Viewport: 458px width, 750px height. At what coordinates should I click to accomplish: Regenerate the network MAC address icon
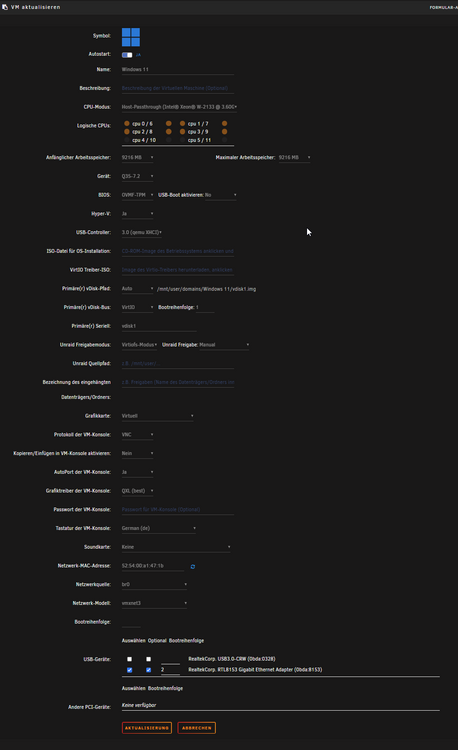[193, 566]
